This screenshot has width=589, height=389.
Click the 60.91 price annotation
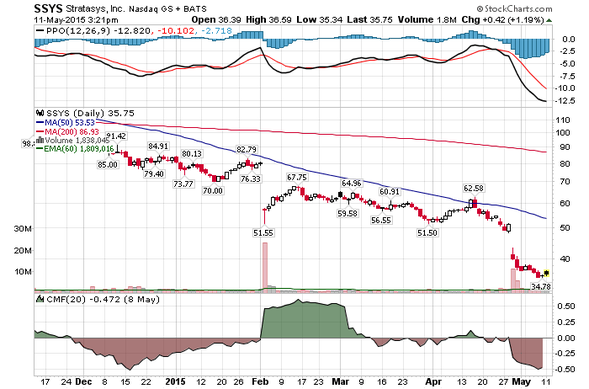[x=390, y=192]
